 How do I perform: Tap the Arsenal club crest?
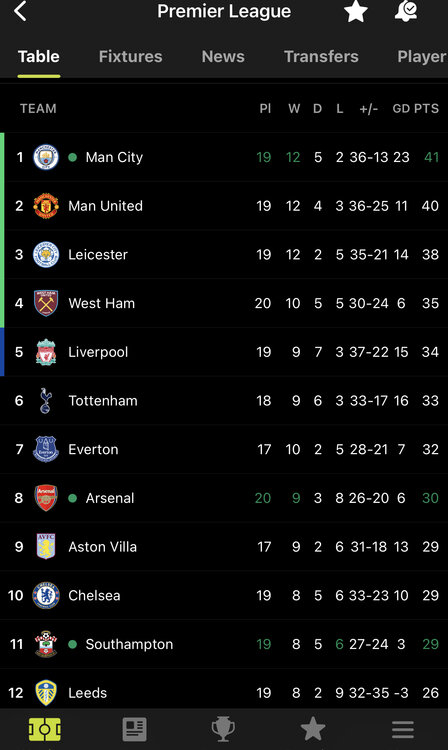click(46, 498)
